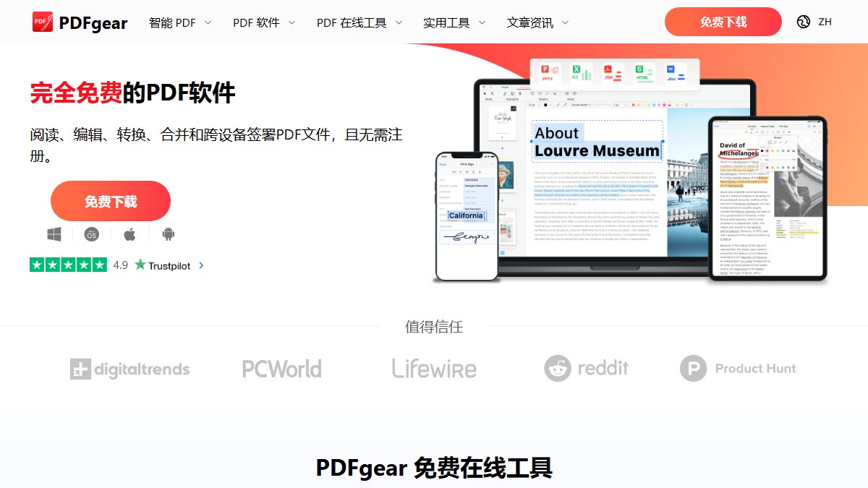Click the PDFgear logo icon
The image size is (868, 488).
[43, 22]
